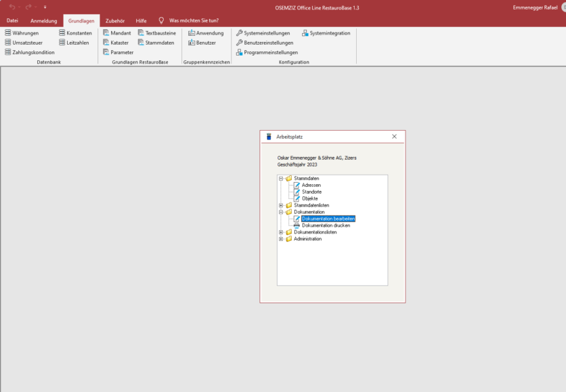
Task: Launch the Systemintegration tool
Action: point(329,32)
